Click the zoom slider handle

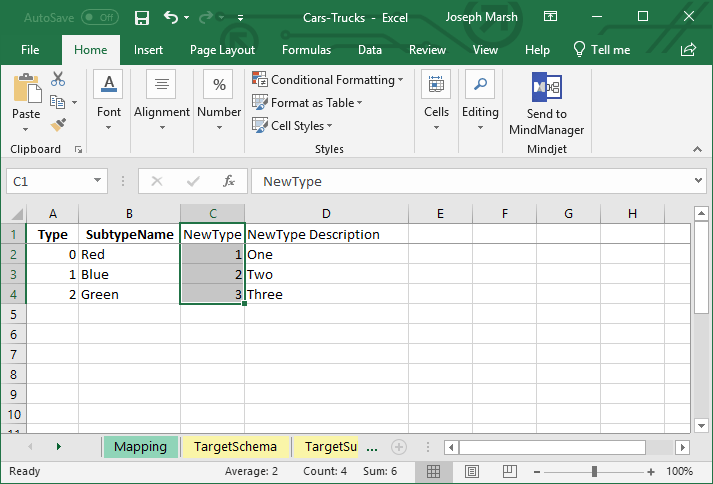tap(594, 471)
